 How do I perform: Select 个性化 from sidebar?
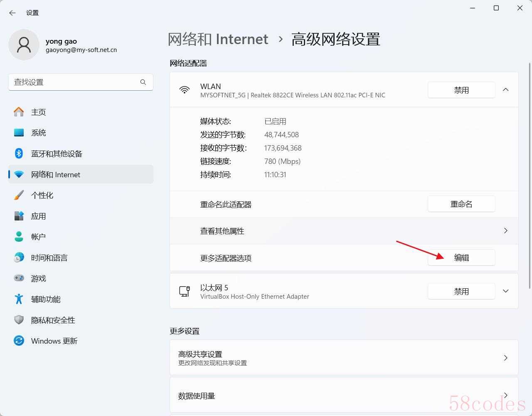[42, 196]
